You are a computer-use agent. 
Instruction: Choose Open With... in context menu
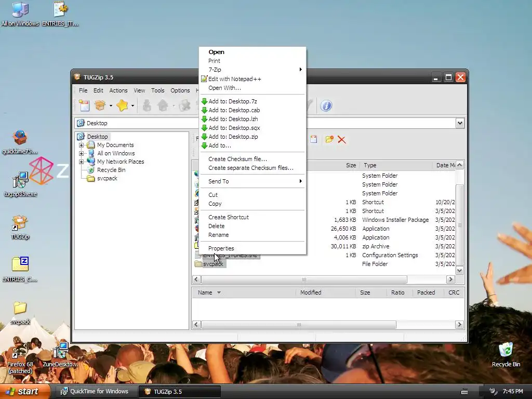[253, 88]
